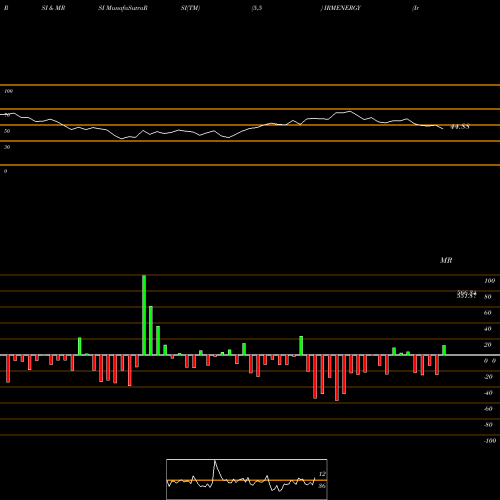Viewport: 500px width, 500px height.
Task: Click the '0' label on RSI left axis
Action: tap(5, 171)
